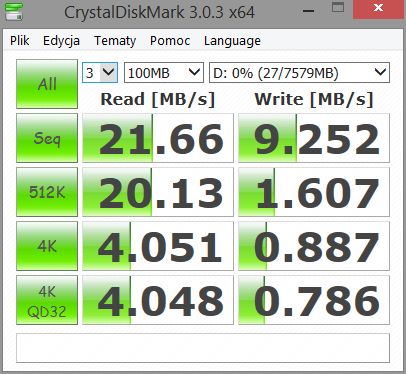Screen dimensions: 406x374
Task: Run all benchmarks with the All button
Action: [47, 84]
